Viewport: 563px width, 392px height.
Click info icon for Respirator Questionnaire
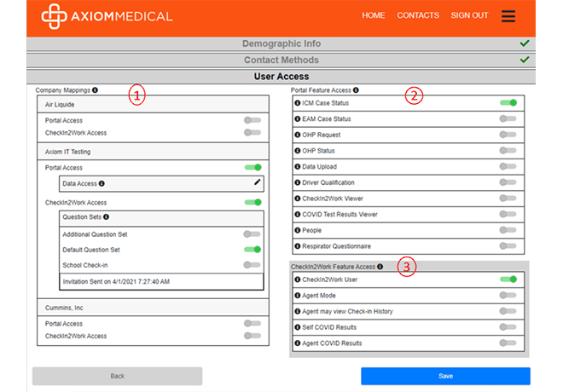tap(298, 246)
